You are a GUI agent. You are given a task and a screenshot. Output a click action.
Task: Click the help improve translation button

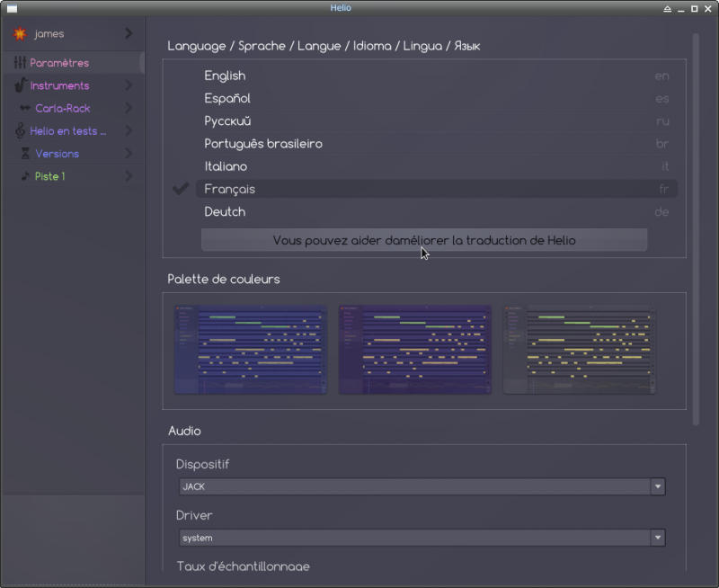point(424,240)
